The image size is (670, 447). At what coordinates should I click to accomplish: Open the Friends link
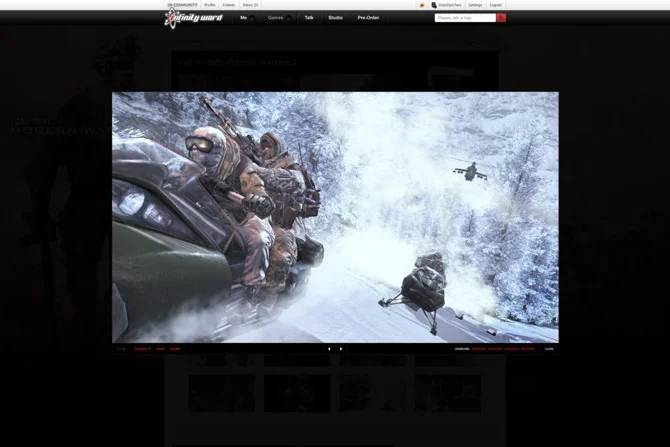point(229,5)
